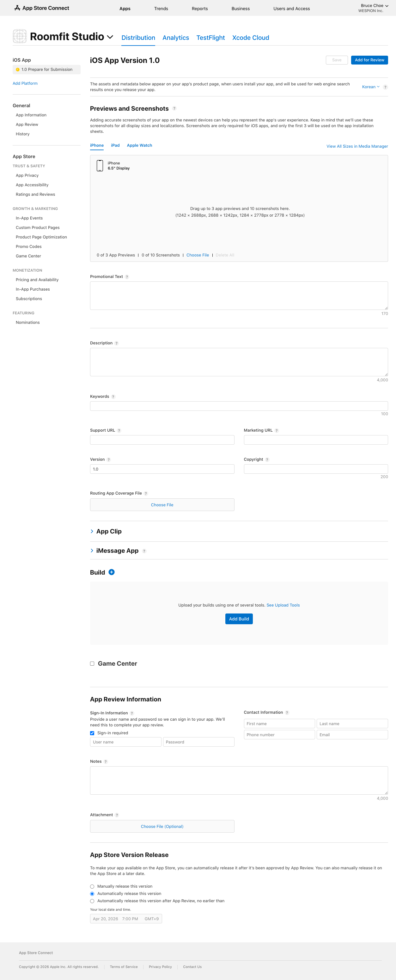This screenshot has height=980, width=396.
Task: Enable the Game Center checkbox
Action: tap(92, 663)
